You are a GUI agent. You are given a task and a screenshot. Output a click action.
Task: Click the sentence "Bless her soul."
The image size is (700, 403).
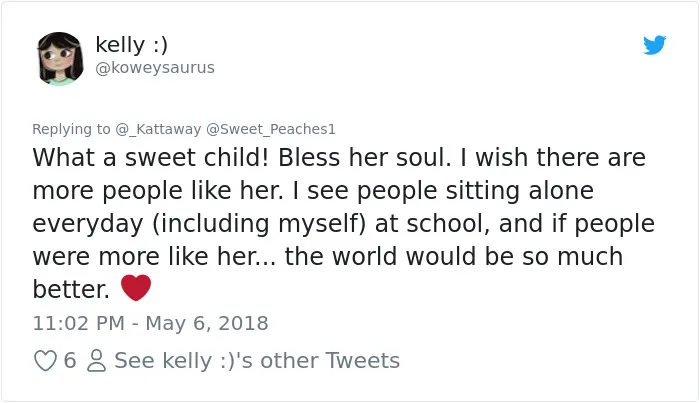pyautogui.click(x=365, y=158)
